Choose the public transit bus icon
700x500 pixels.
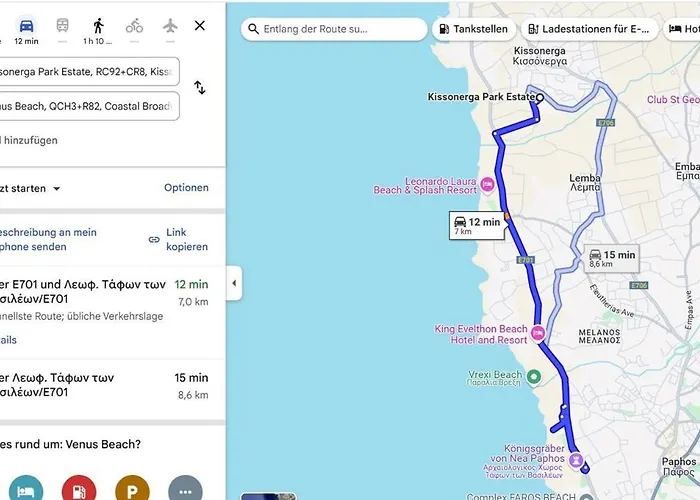click(62, 25)
